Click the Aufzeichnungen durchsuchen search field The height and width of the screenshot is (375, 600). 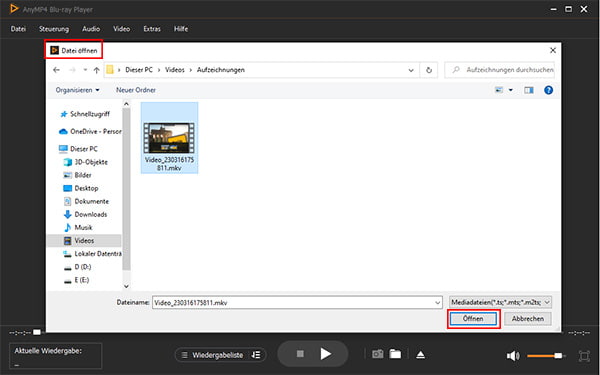pyautogui.click(x=500, y=70)
